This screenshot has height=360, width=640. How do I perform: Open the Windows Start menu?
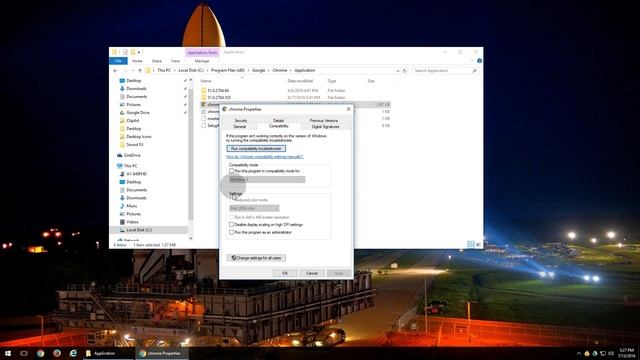coord(8,353)
